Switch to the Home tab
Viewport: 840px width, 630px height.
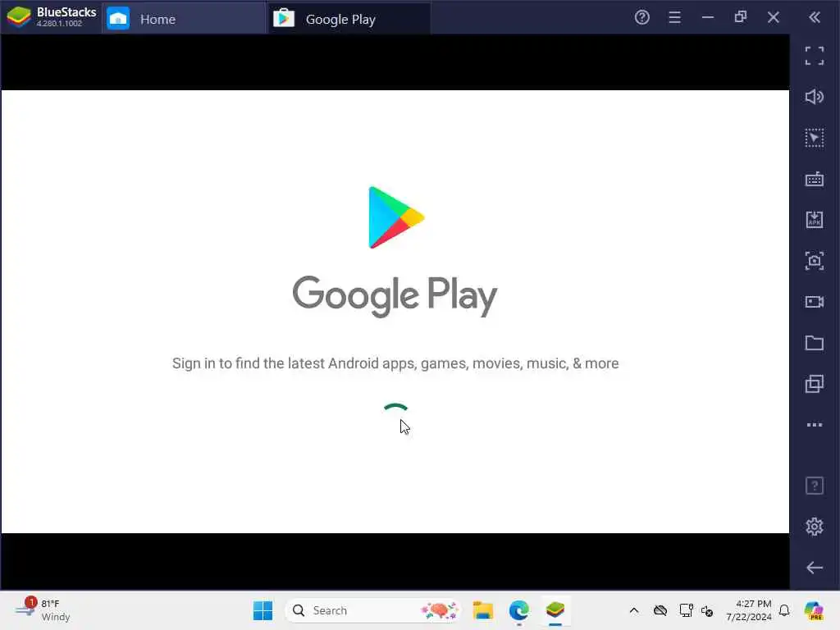pyautogui.click(x=183, y=19)
